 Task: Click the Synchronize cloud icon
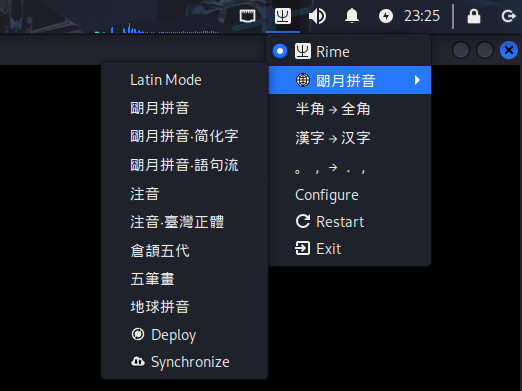138,361
